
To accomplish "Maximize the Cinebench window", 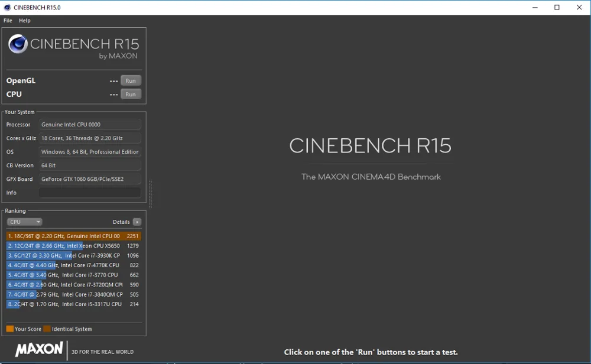I will point(557,8).
